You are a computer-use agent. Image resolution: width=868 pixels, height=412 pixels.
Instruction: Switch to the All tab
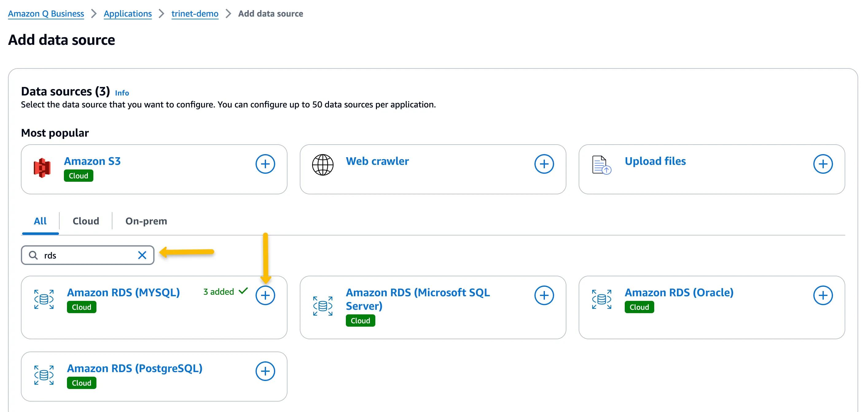40,221
